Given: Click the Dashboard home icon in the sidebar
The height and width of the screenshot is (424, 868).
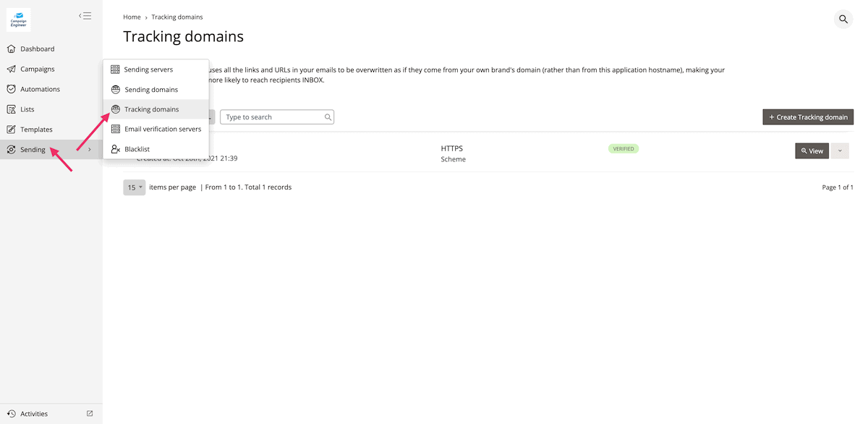Looking at the screenshot, I should tap(12, 49).
